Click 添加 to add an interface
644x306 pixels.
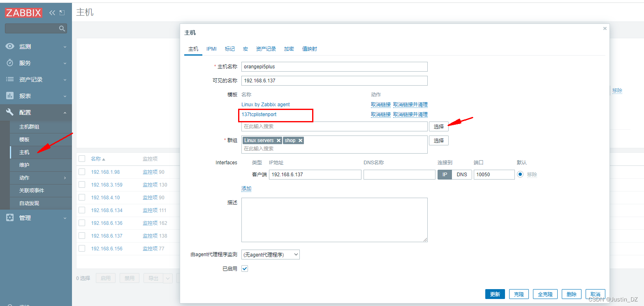pyautogui.click(x=246, y=189)
